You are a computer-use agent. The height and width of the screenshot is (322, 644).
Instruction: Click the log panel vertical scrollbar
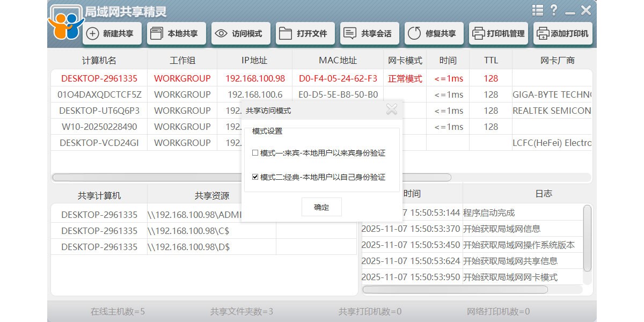tap(587, 238)
